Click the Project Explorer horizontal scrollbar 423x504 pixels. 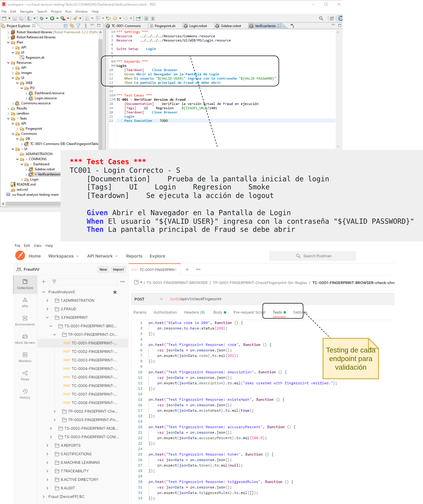coord(33,204)
